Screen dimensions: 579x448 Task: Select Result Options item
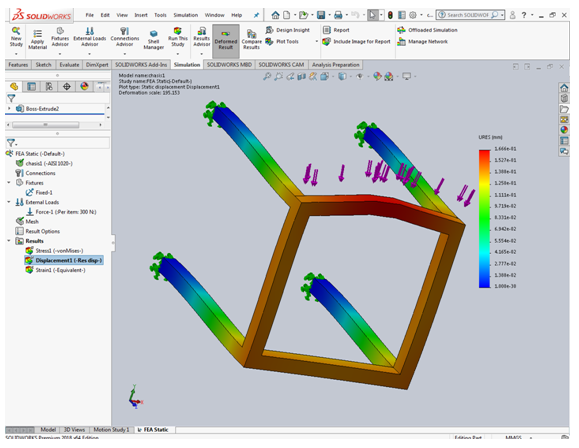pos(38,231)
